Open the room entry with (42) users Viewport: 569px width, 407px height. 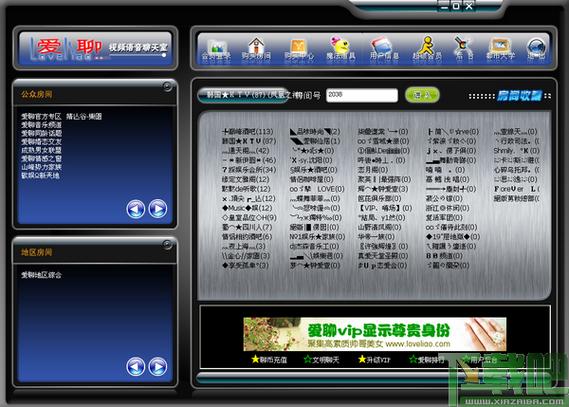coord(246,151)
